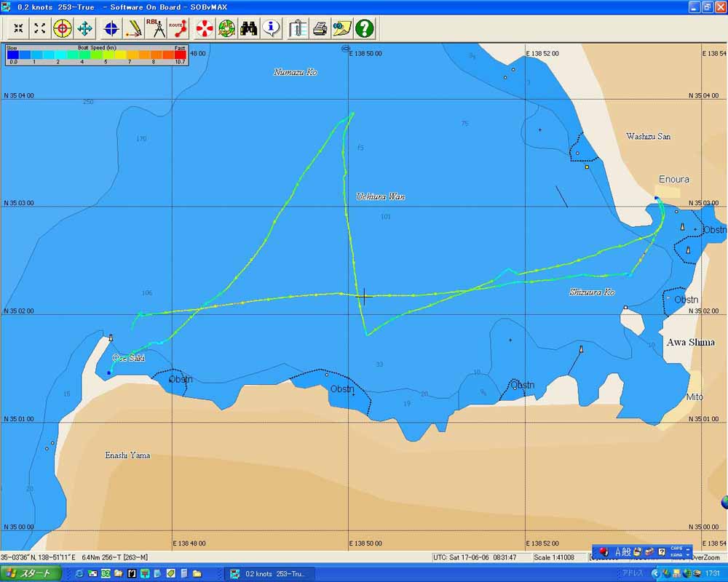Click the red fastest speed swatch in the legend
Viewport: 728px width, 582px height.
tap(180, 55)
